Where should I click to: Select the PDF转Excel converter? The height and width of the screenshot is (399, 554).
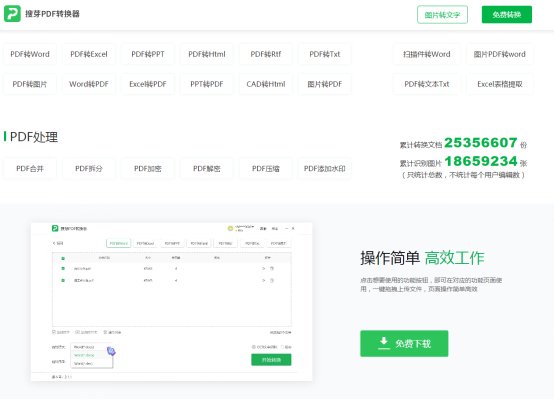89,54
